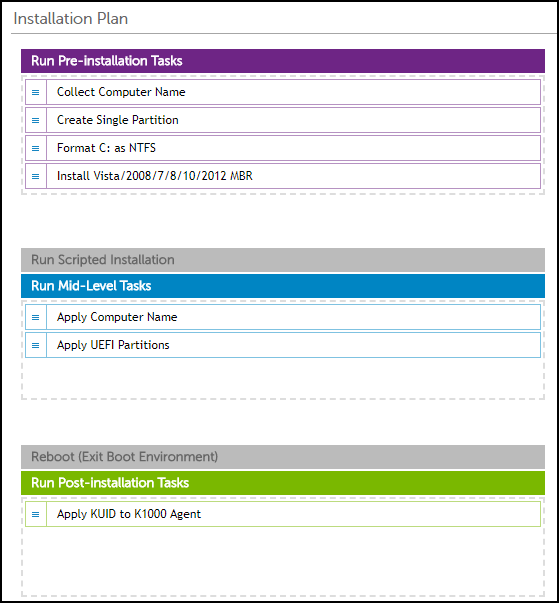Select Apply KUID to K1000 Agent task
This screenshot has width=559, height=603.
click(x=283, y=514)
